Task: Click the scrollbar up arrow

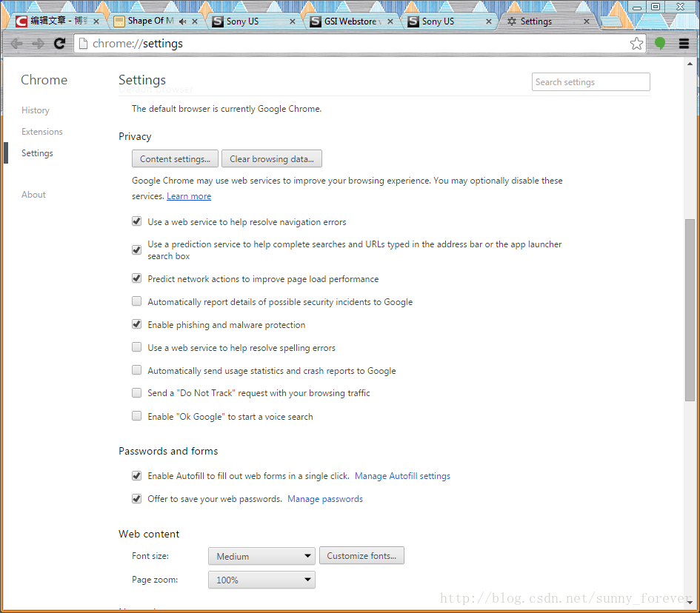Action: tap(690, 64)
